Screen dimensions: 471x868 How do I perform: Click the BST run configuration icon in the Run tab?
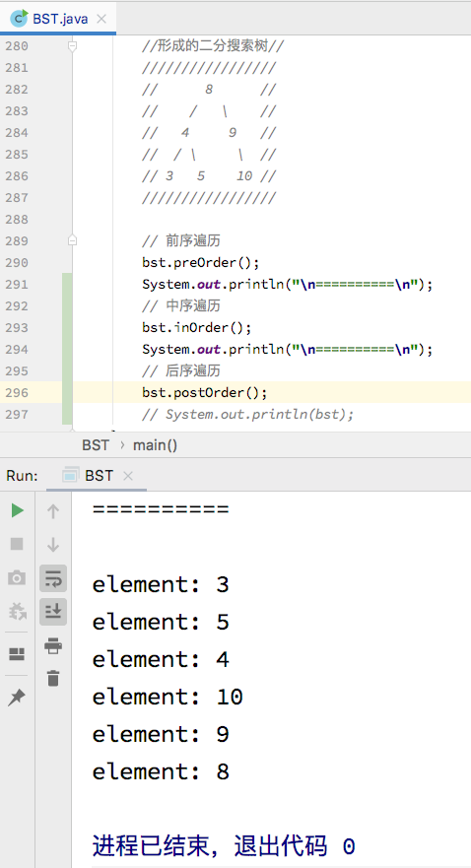point(70,476)
